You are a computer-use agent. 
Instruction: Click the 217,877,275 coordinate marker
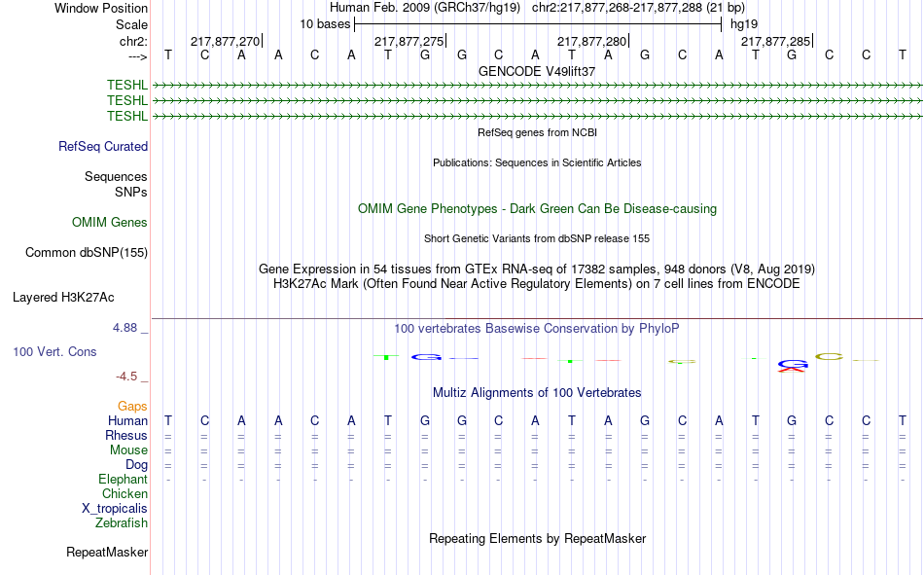[409, 41]
